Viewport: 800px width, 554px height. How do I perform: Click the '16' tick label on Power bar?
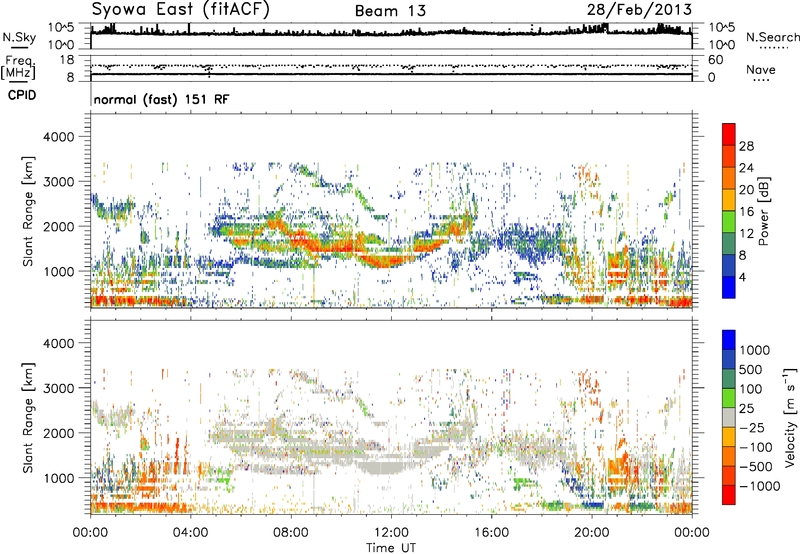coord(746,212)
